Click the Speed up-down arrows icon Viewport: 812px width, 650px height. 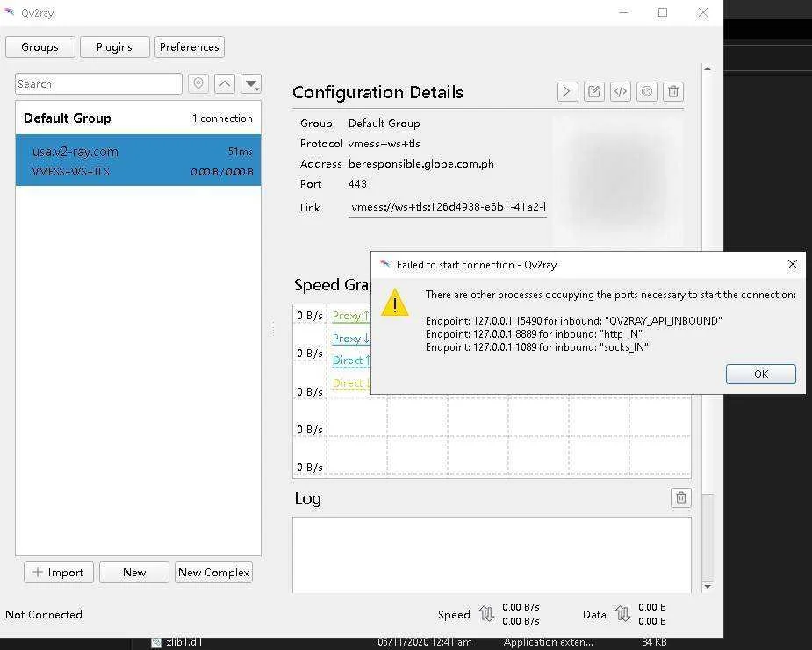pos(486,614)
